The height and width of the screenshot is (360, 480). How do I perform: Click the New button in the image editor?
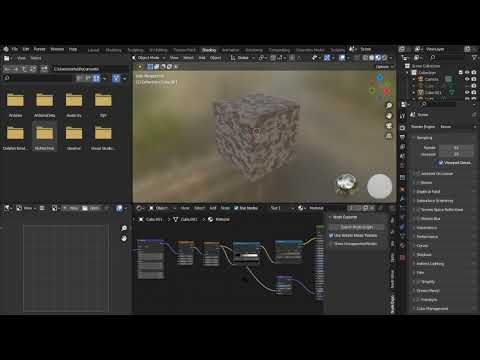pos(70,208)
